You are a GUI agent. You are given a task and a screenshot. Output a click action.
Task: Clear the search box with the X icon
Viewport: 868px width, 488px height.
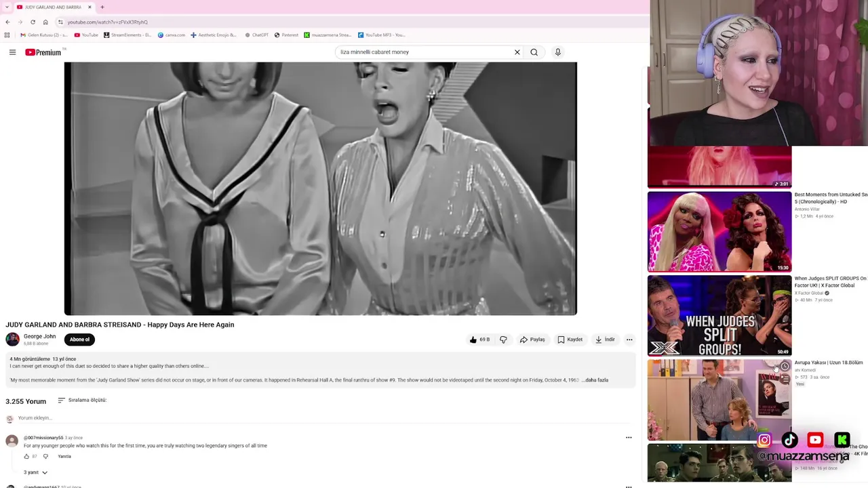[517, 52]
